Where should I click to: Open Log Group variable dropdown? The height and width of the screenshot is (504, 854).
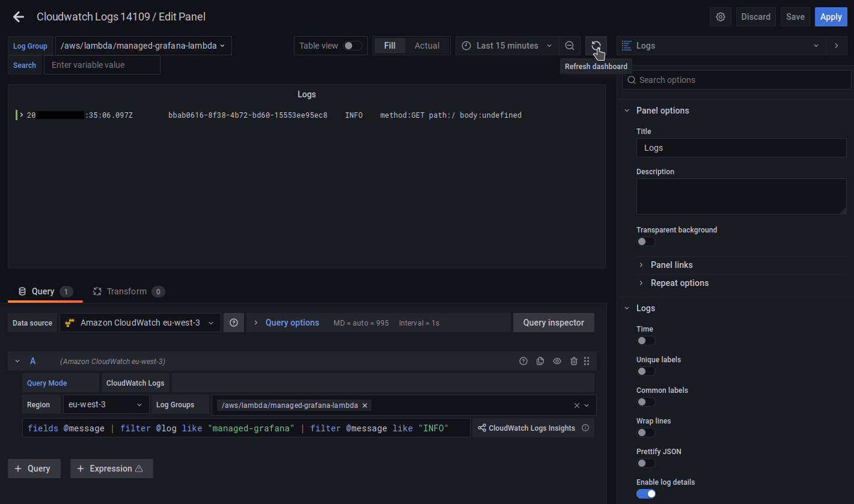[x=143, y=46]
